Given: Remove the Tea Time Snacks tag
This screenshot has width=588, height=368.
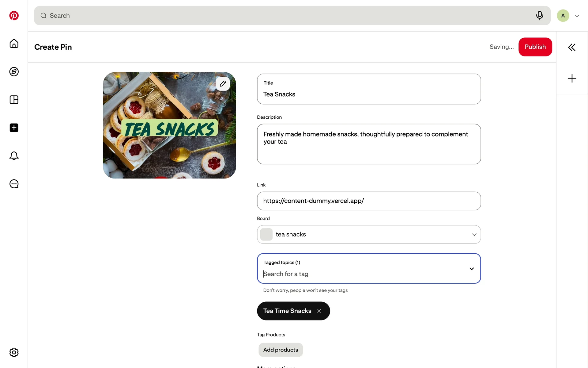Looking at the screenshot, I should coord(319,311).
